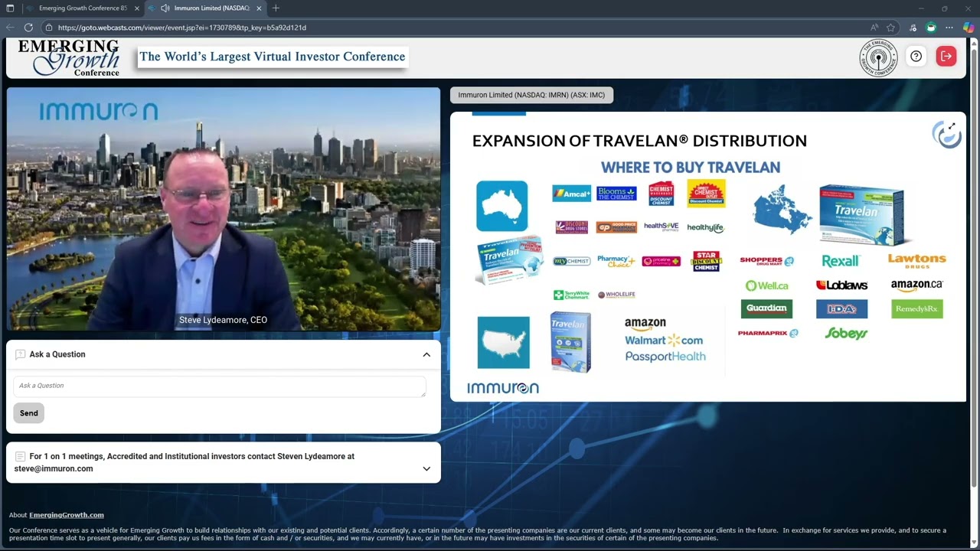Open the help question mark button

916,56
